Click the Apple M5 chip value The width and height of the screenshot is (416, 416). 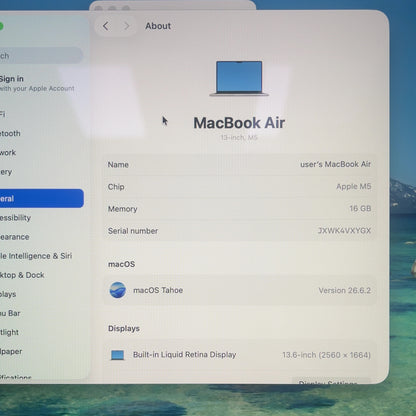click(353, 186)
